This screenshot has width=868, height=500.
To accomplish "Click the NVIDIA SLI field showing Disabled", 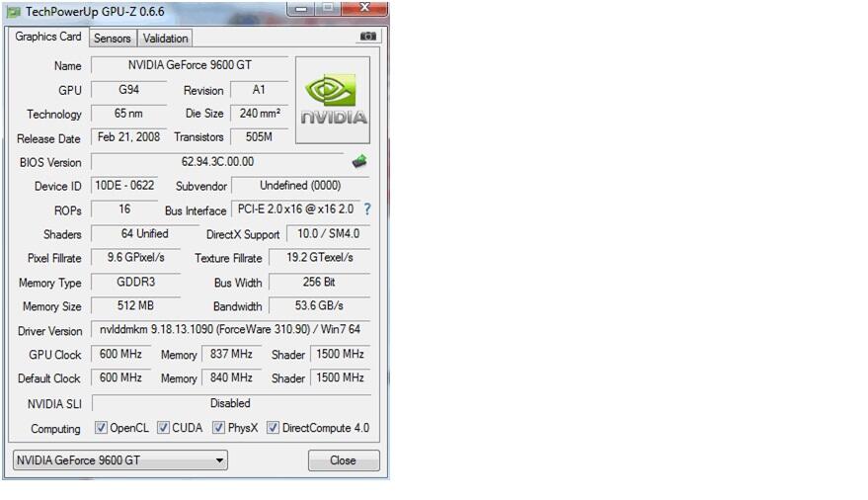I will point(231,403).
